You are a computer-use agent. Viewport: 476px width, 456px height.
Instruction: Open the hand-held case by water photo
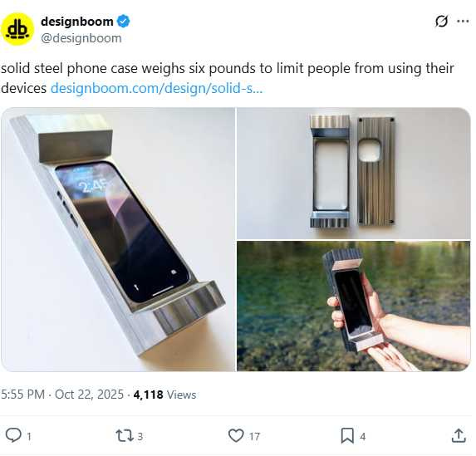tap(354, 306)
